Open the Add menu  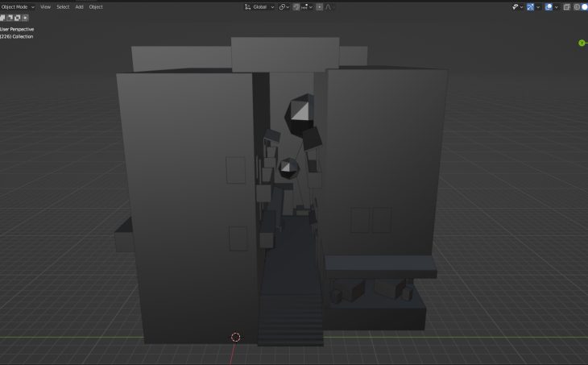(79, 6)
